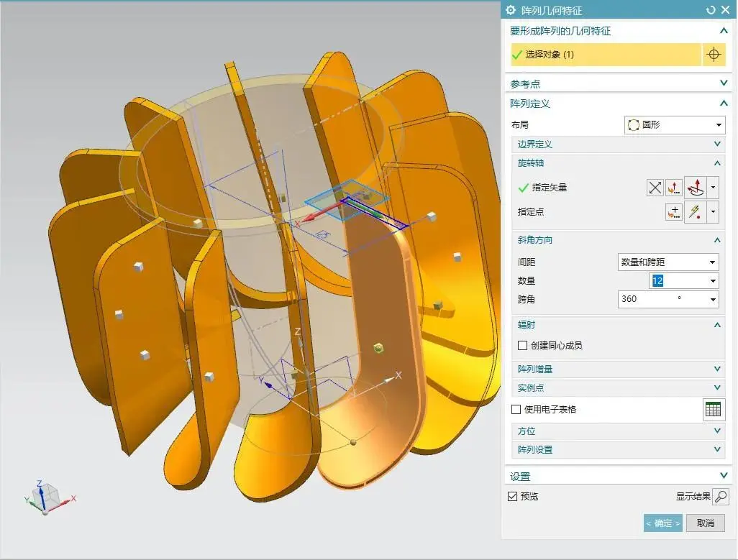Viewport: 738px width, 560px height.
Task: Open the point type dropdown arrow
Action: (x=713, y=212)
